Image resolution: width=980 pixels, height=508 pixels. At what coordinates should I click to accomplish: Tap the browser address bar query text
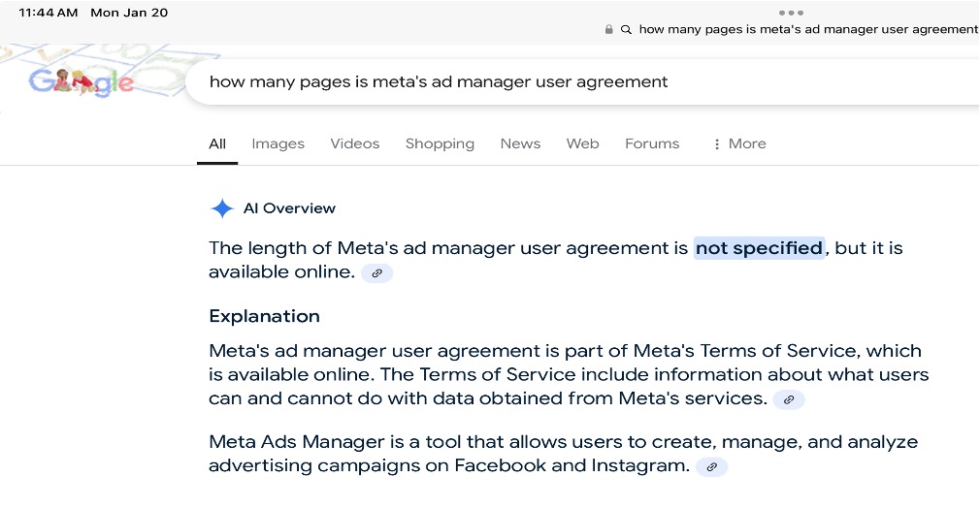click(x=805, y=29)
